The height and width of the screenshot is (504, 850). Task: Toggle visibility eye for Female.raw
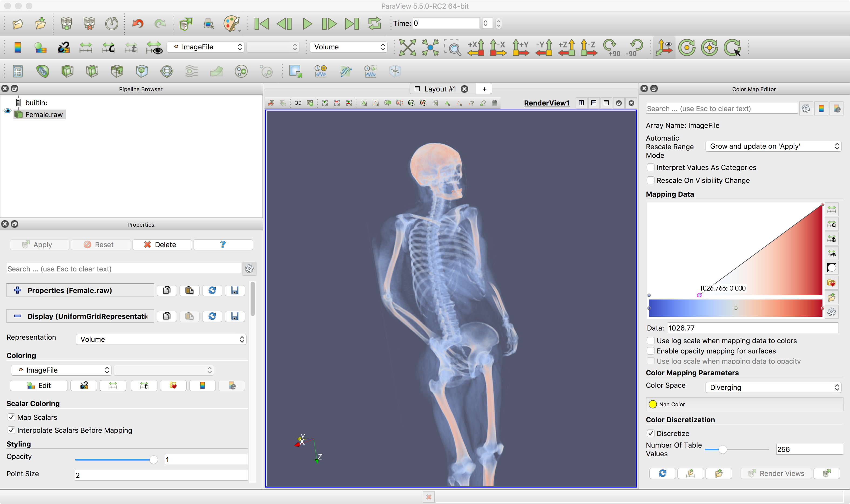8,111
